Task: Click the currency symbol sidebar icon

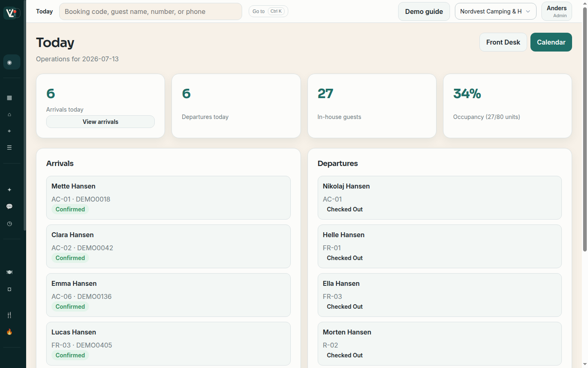Action: (x=9, y=289)
